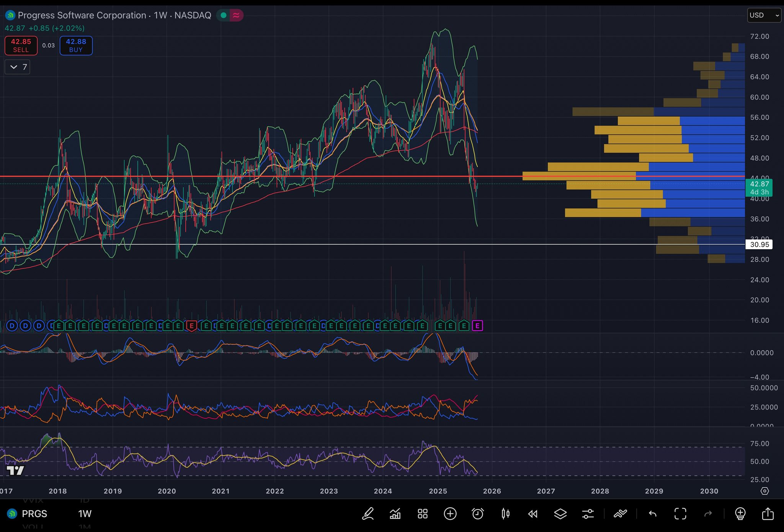Screen dimensions: 784x532
Task: Open the USD currency dropdown
Action: coord(764,15)
